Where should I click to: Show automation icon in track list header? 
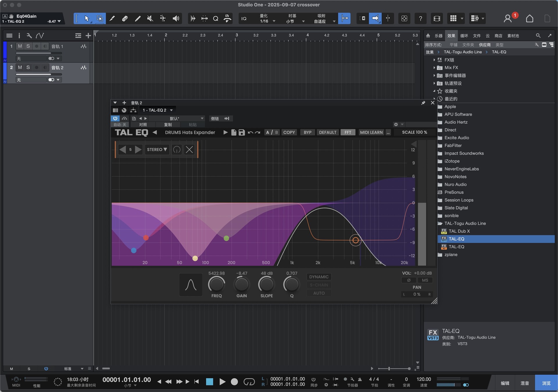tap(40, 35)
